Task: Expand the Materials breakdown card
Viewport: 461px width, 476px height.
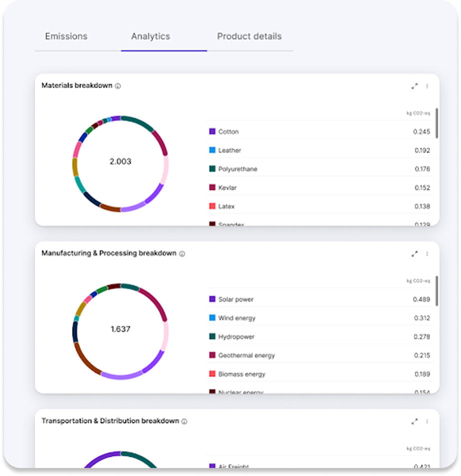Action: point(414,86)
